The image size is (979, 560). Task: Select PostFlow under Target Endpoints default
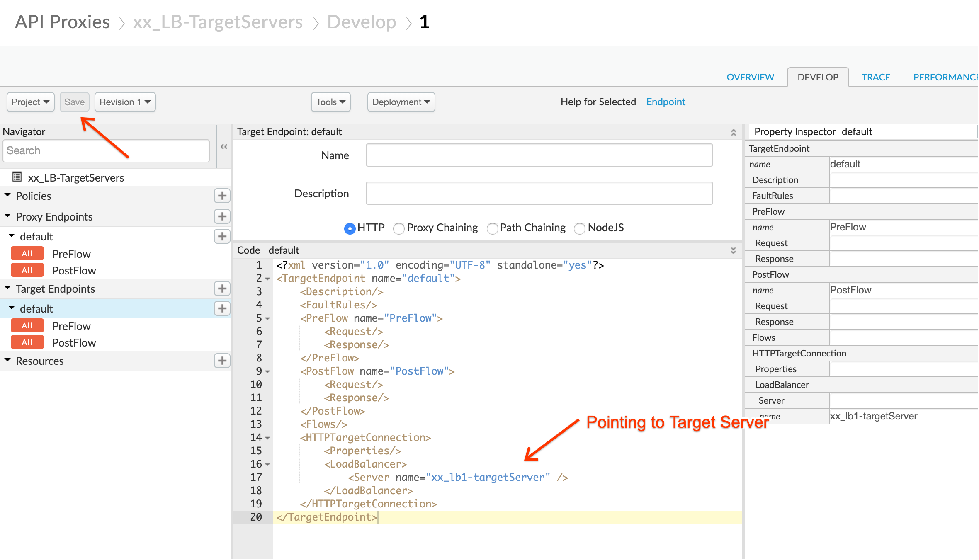pyautogui.click(x=74, y=342)
